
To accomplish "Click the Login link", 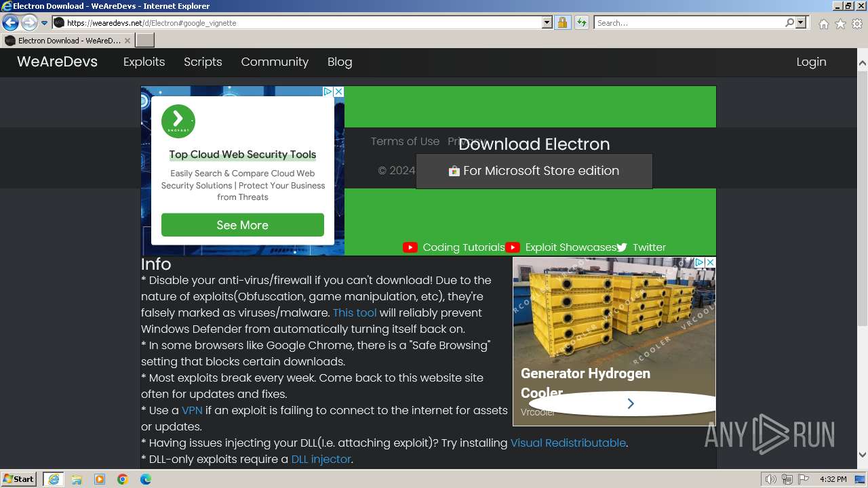I will [x=811, y=62].
